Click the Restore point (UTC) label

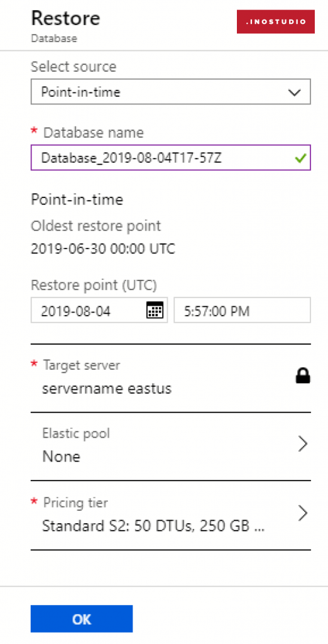point(94,285)
